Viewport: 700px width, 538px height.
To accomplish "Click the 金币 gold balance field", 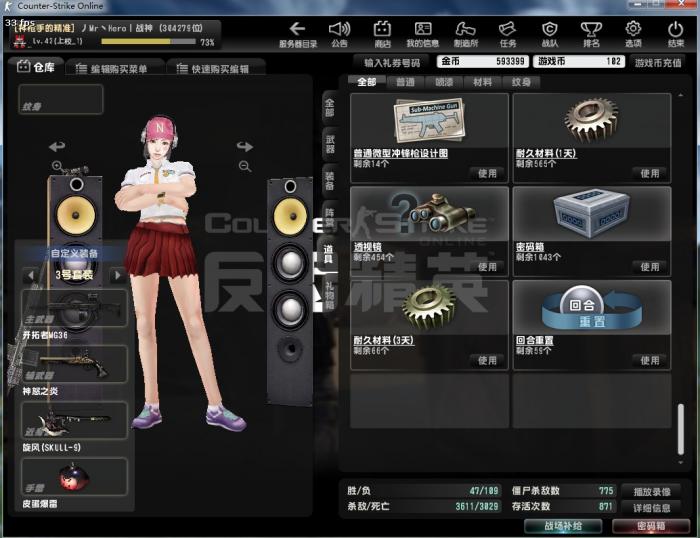I will coord(483,62).
